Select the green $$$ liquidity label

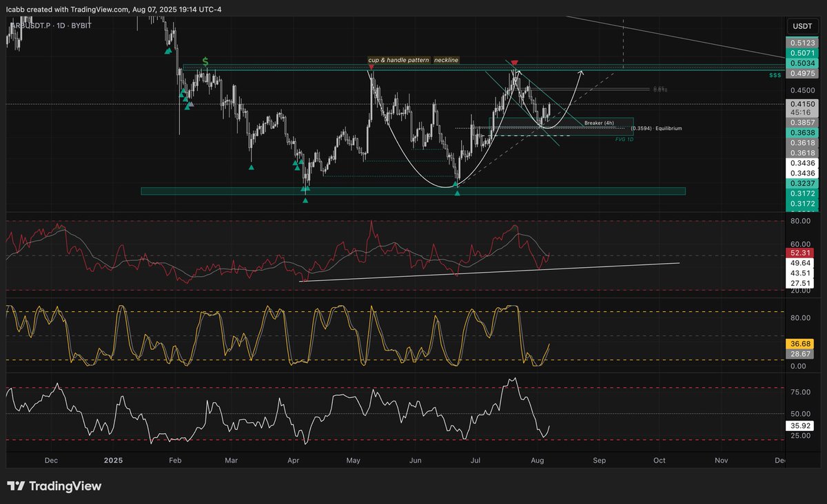775,75
